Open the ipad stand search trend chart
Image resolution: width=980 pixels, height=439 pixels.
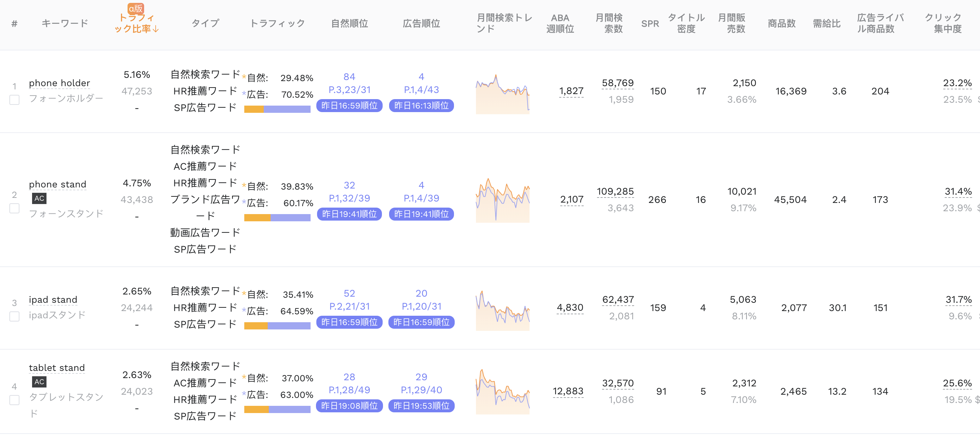(503, 310)
